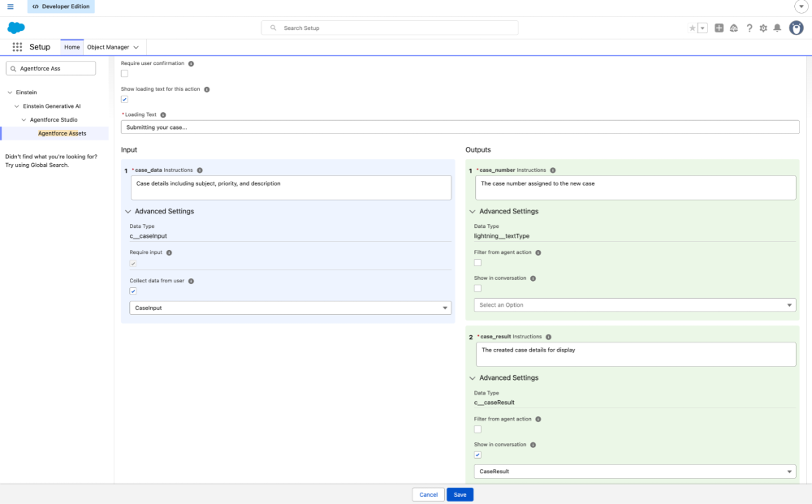Check Filter from agent action for case_number
The image size is (812, 504).
(477, 263)
